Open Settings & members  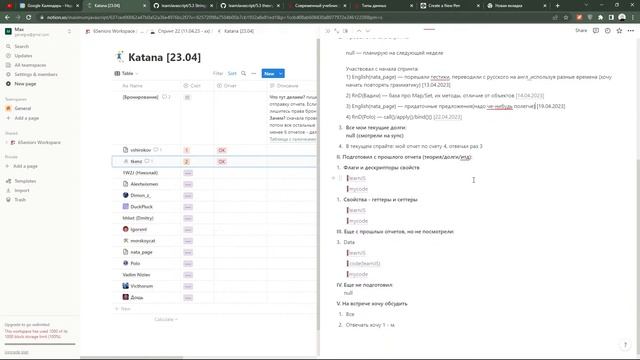36,75
